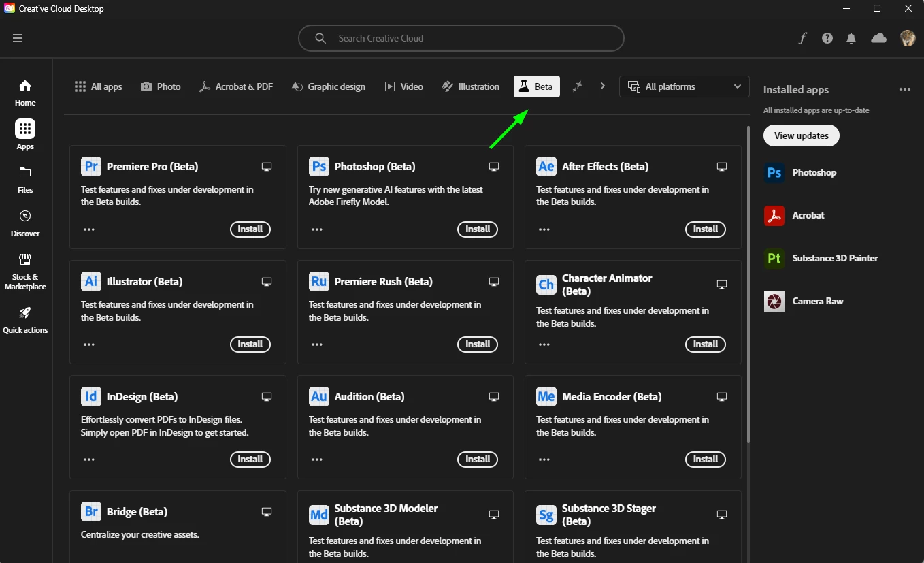This screenshot has height=563, width=924.
Task: Open more options for Premiere Rush (Beta)
Action: [316, 344]
